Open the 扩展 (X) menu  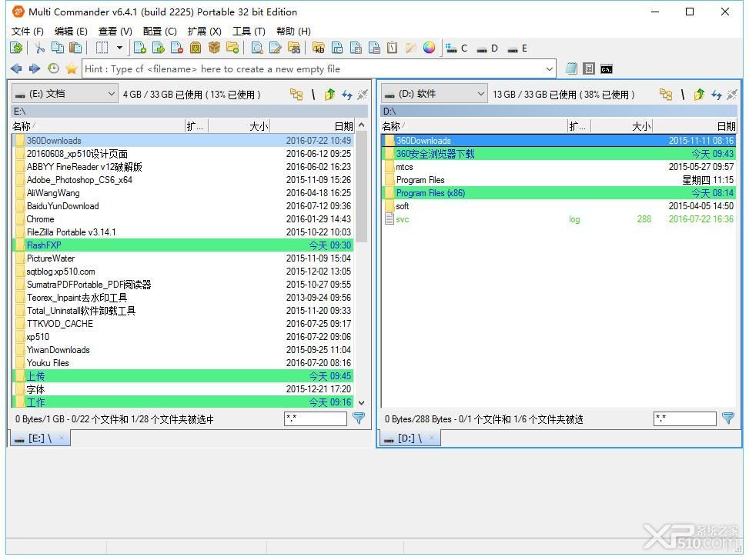[x=205, y=31]
